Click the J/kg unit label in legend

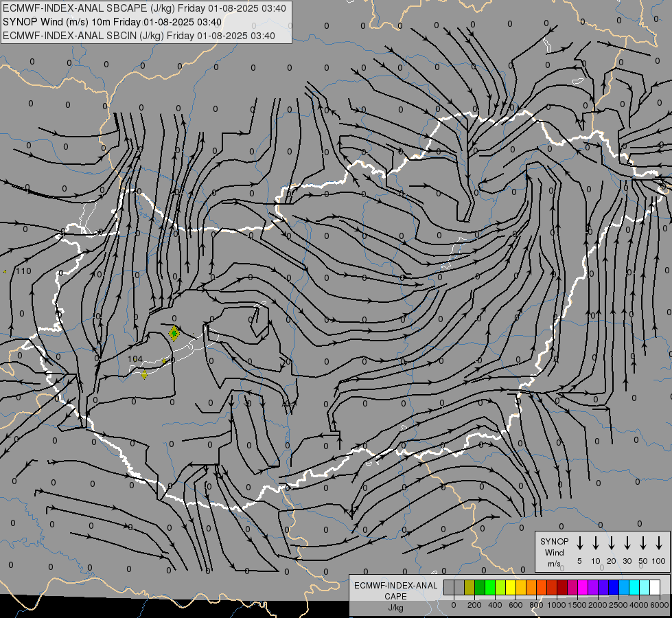pos(395,608)
